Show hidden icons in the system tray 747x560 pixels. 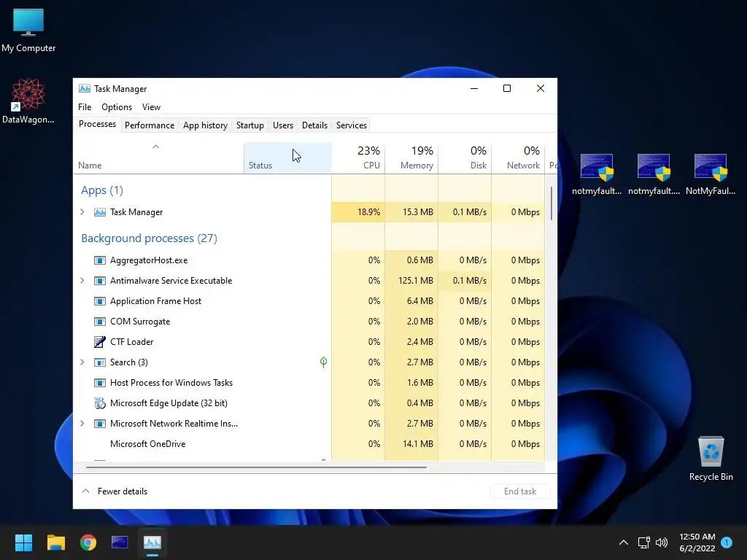(624, 542)
